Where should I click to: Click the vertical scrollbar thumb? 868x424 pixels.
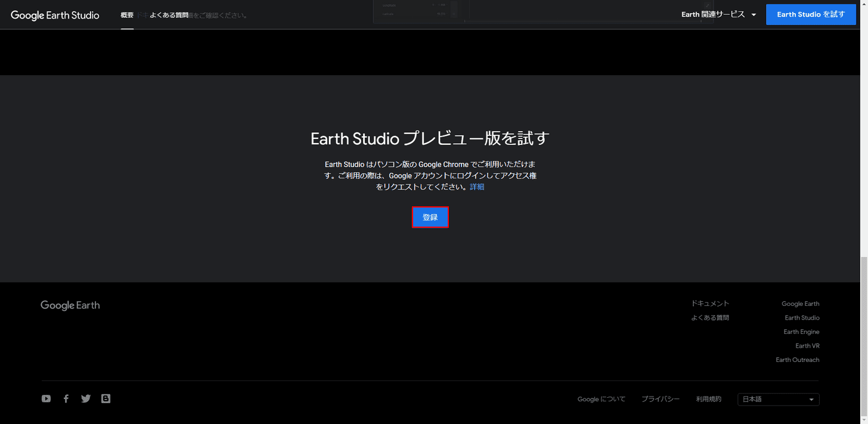pyautogui.click(x=863, y=335)
